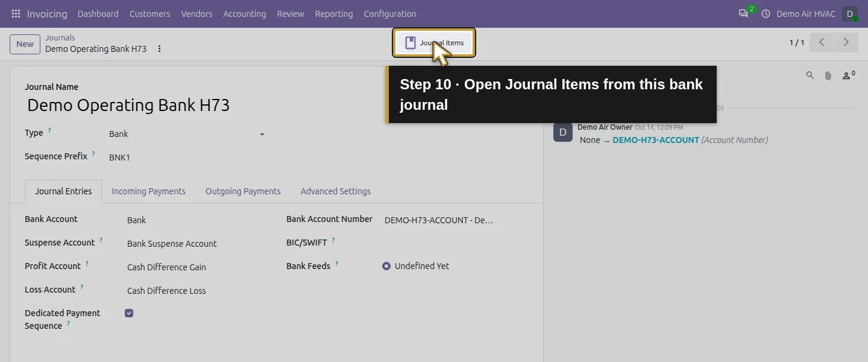This screenshot has width=868, height=362.
Task: Show help tooltip for Profit Account
Action: [x=87, y=264]
